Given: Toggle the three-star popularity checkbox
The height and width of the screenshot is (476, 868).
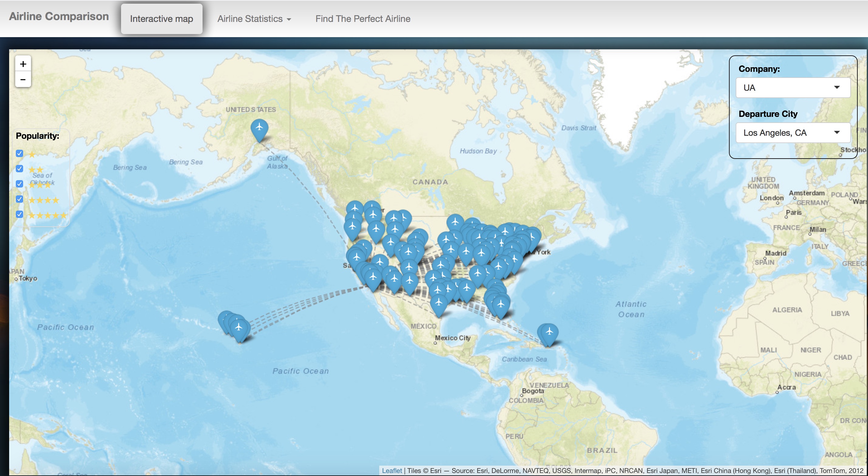Looking at the screenshot, I should (19, 184).
